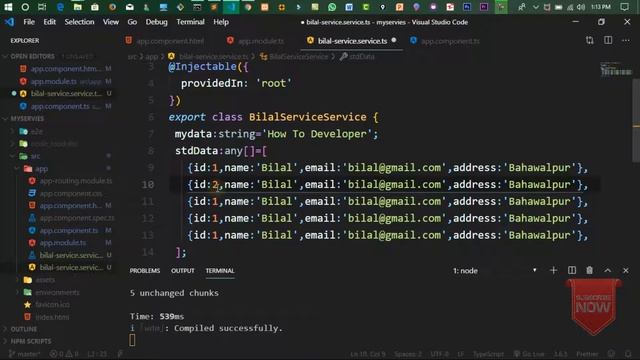Click the Prettier status bar item

(587, 354)
